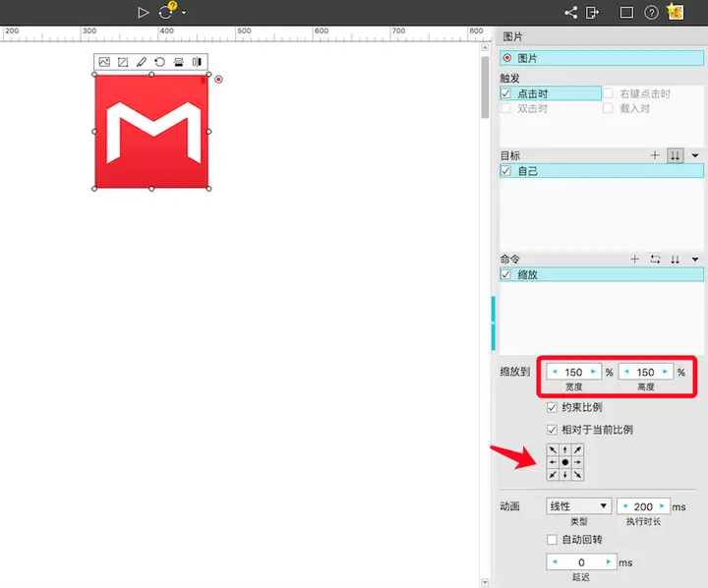Image resolution: width=708 pixels, height=588 pixels.
Task: Enable the 右键点击时 trigger checkbox
Action: [x=609, y=93]
